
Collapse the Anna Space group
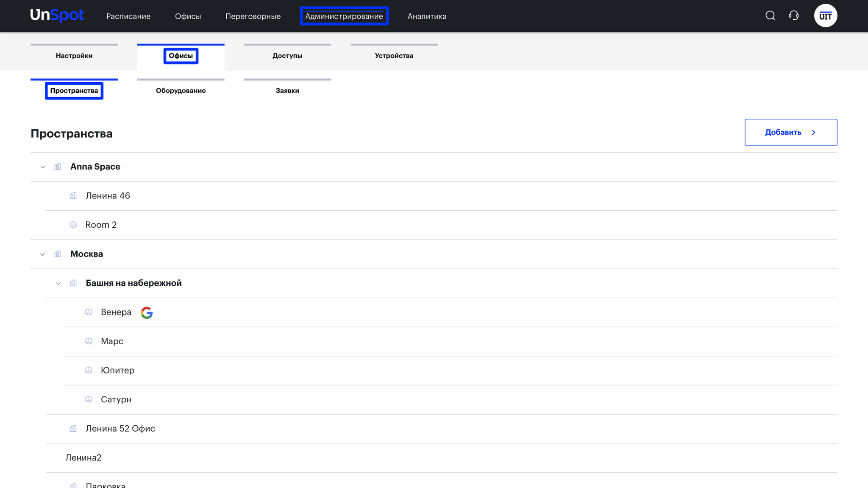[x=42, y=167]
